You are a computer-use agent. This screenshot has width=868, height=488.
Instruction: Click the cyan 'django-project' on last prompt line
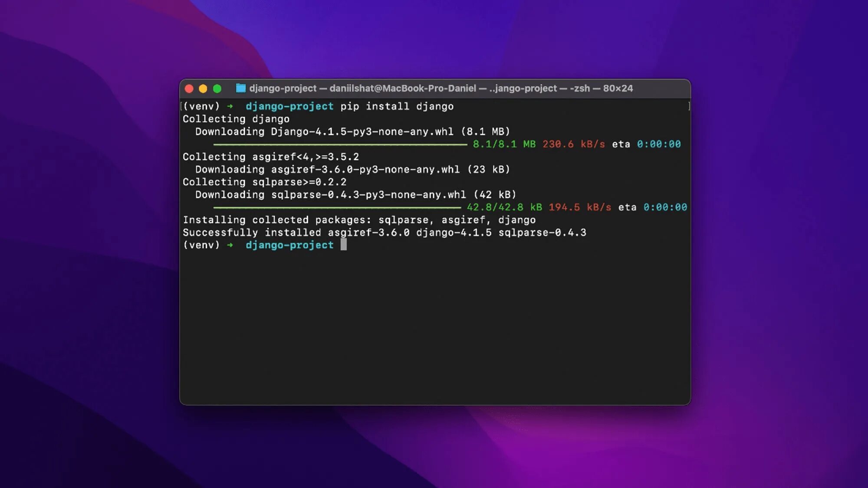pyautogui.click(x=289, y=245)
